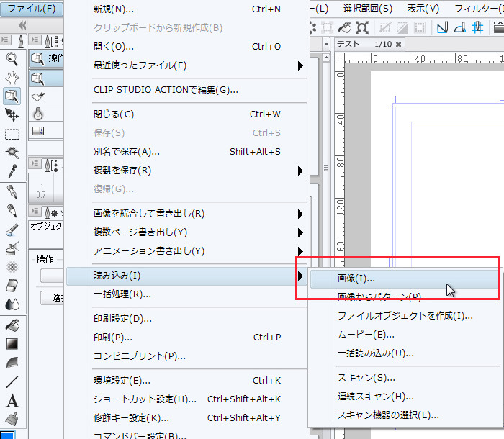Screen dimensions: 504x439
Task: Select the Auto select magic wand tool
Action: point(12,153)
